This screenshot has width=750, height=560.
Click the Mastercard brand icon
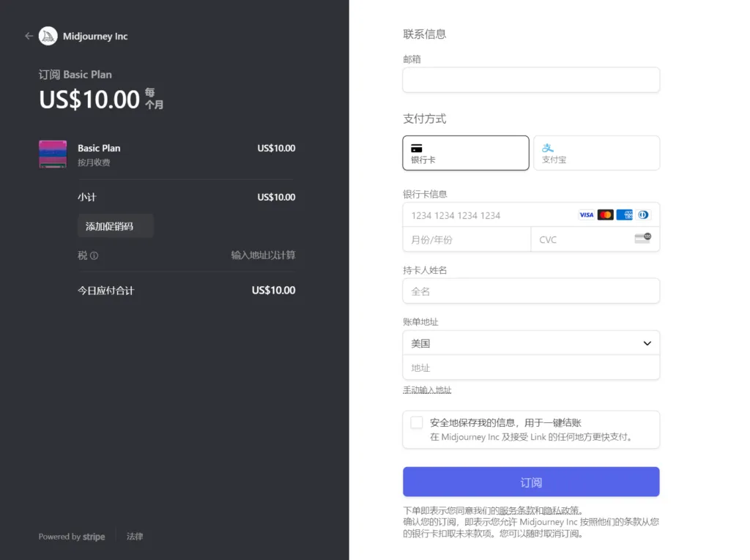[605, 214]
